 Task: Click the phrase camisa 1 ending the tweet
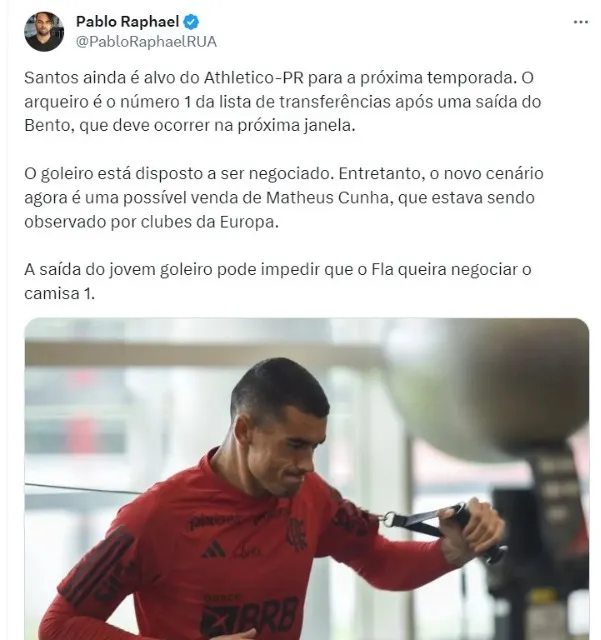[x=59, y=293]
